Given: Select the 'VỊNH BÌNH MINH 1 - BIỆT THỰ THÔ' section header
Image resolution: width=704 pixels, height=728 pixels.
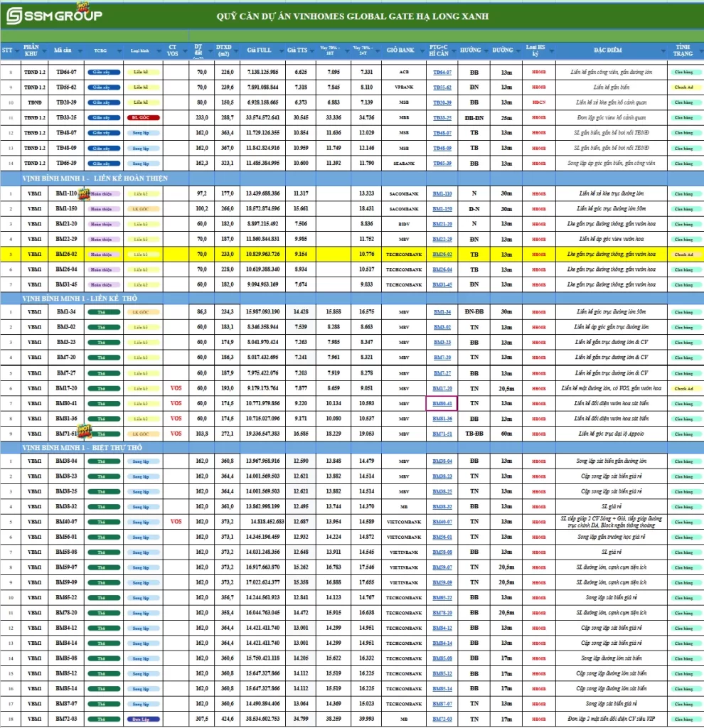Looking at the screenshot, I should pyautogui.click(x=82, y=448).
